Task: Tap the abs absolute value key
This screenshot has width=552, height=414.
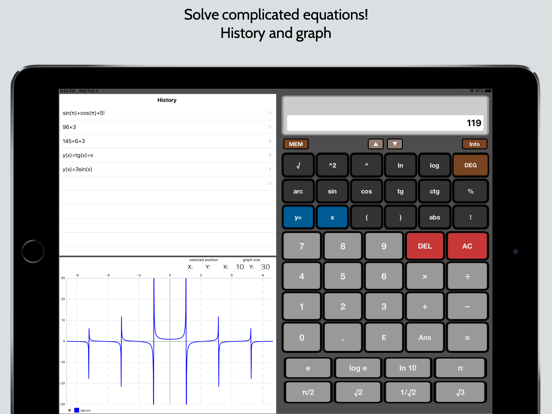Action: point(434,217)
